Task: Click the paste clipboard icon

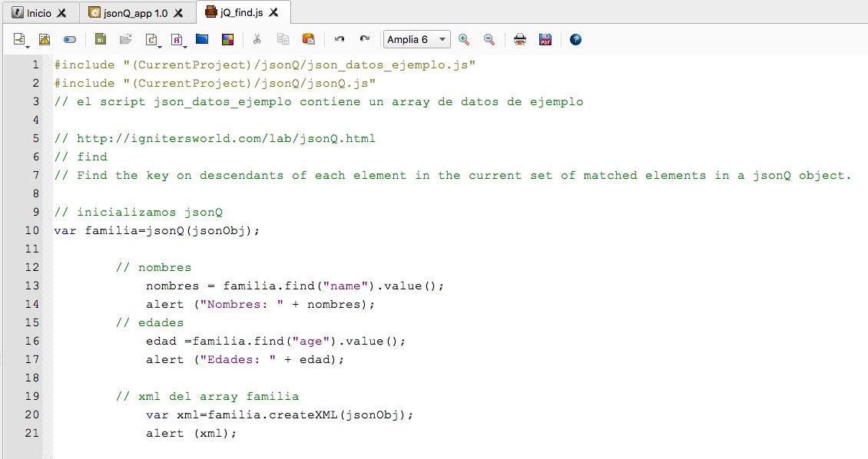Action: point(308,39)
